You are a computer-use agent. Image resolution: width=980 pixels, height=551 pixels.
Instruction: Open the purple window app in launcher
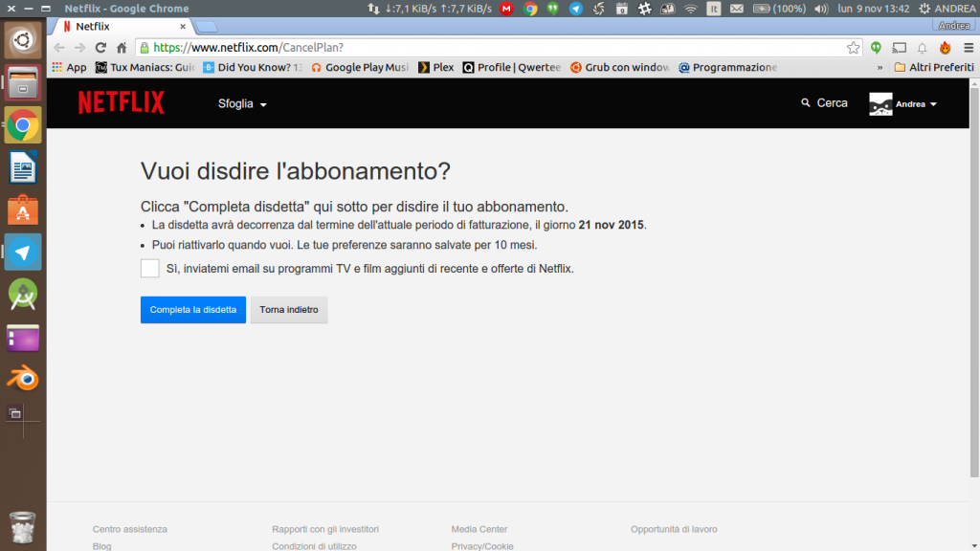(x=23, y=338)
